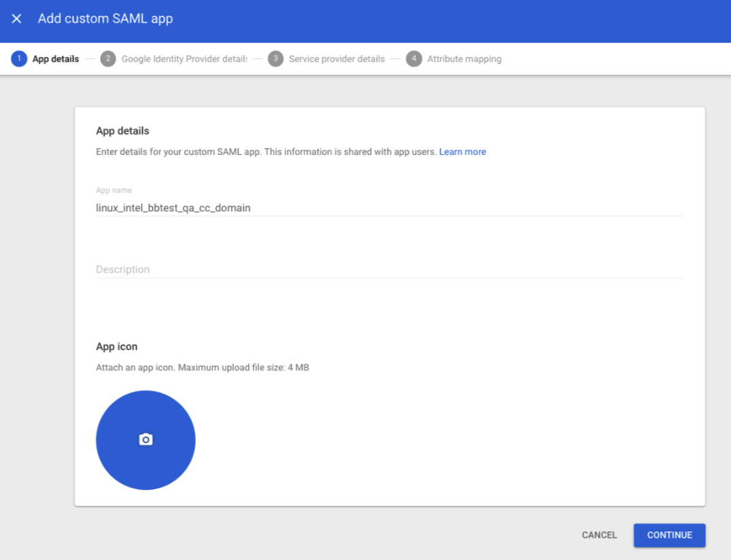
Task: Focus the App name text field
Action: click(389, 208)
